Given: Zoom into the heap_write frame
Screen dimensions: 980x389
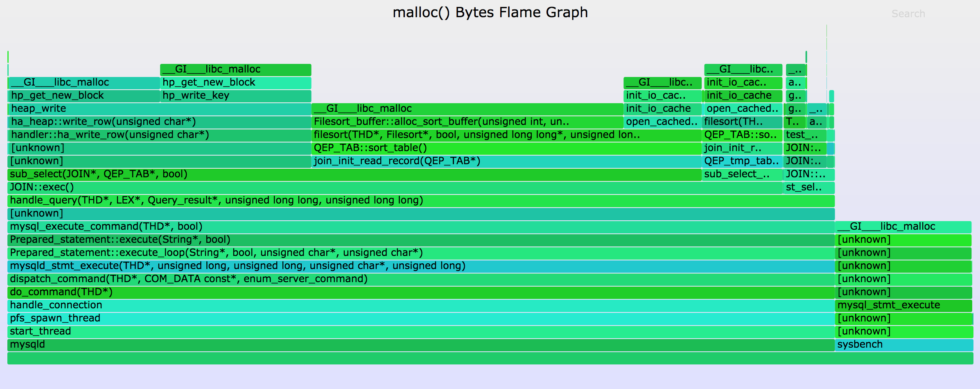Looking at the screenshot, I should click(x=160, y=109).
